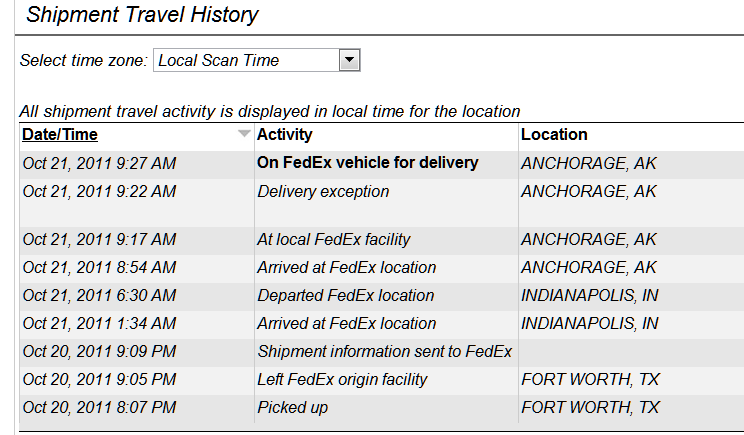This screenshot has height=435, width=744.
Task: Click the Activity column header
Action: (x=285, y=135)
